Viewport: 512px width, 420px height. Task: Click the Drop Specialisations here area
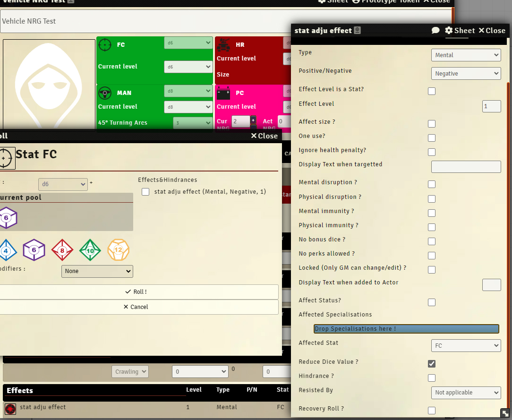coord(406,329)
